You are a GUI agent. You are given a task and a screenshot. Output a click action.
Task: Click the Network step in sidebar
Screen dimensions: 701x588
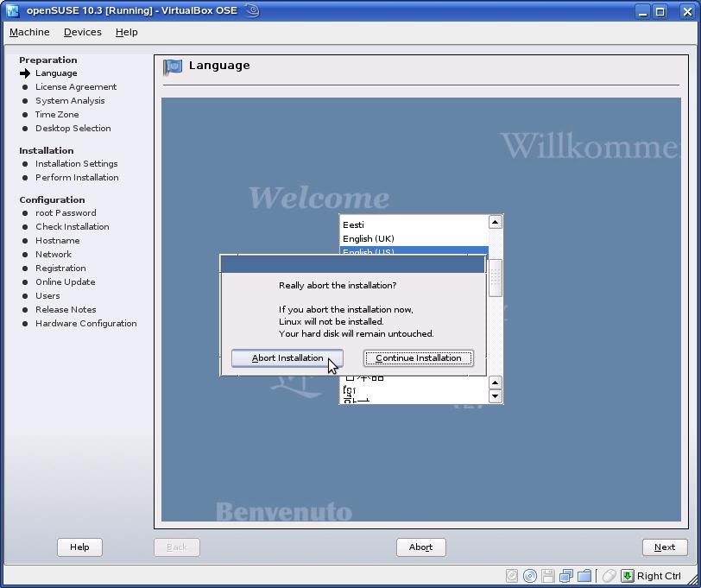click(54, 255)
